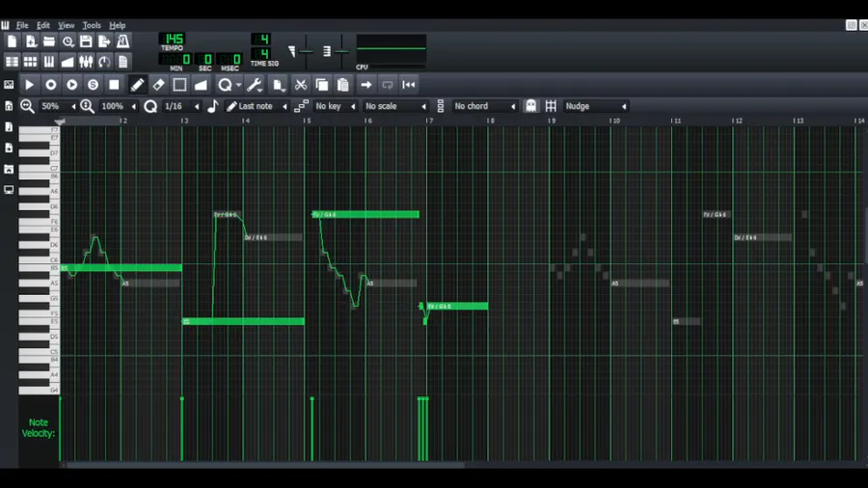This screenshot has height=488, width=868.
Task: Save the project with the floppy disk icon
Action: click(x=86, y=41)
